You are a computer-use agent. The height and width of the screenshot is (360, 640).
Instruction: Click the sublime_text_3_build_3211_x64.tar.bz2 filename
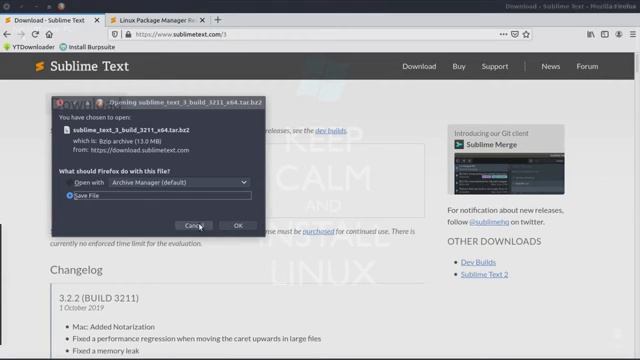131,130
